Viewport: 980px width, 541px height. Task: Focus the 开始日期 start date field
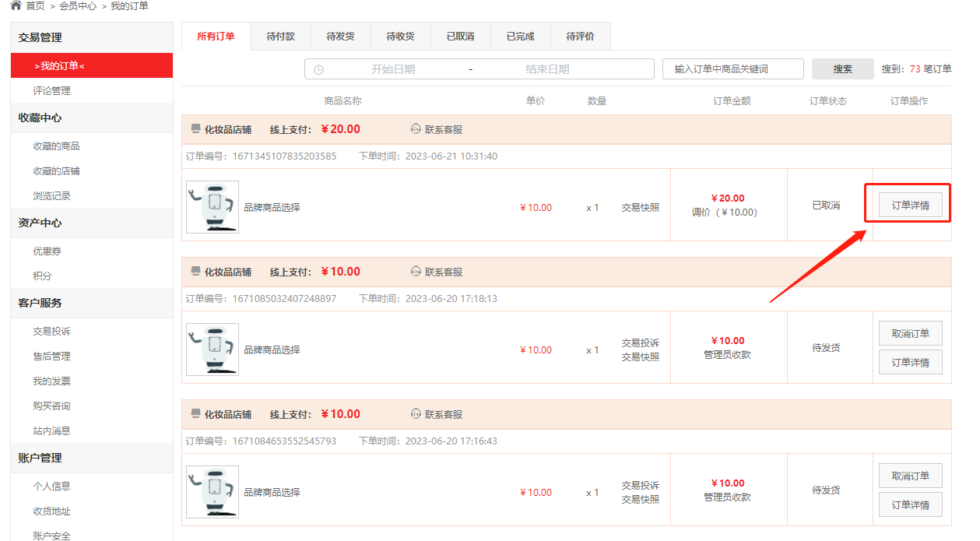click(x=393, y=69)
